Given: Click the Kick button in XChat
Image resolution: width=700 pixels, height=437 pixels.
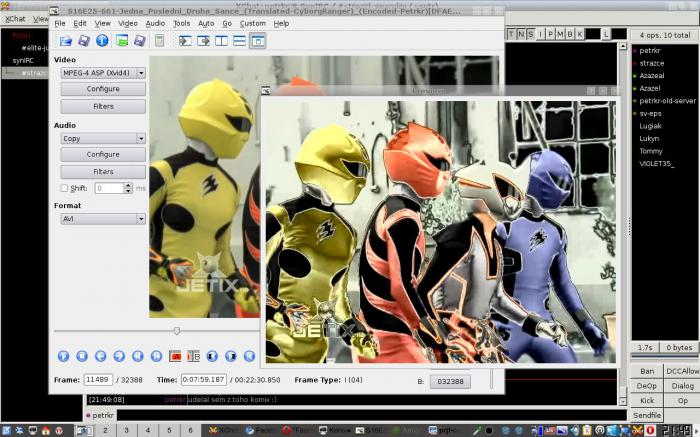Looking at the screenshot, I should pyautogui.click(x=647, y=400).
